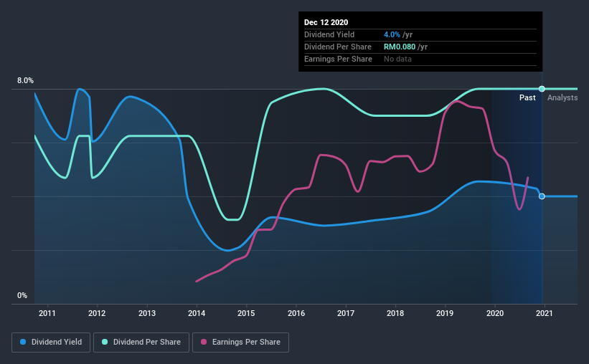
Task: Click the 2021 x-axis label
Action: 545,313
